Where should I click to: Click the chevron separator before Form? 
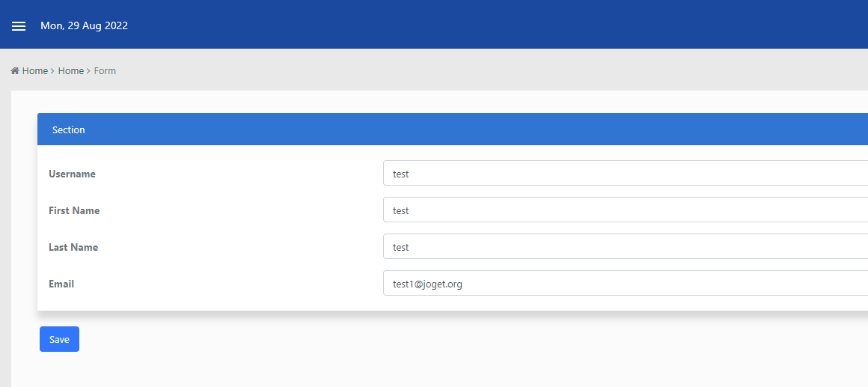click(x=88, y=71)
